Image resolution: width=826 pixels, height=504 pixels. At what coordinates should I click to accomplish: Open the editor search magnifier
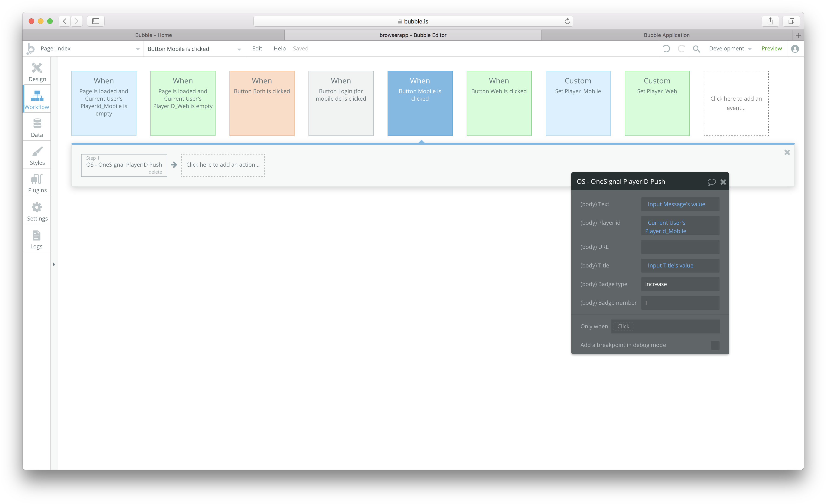coord(696,49)
